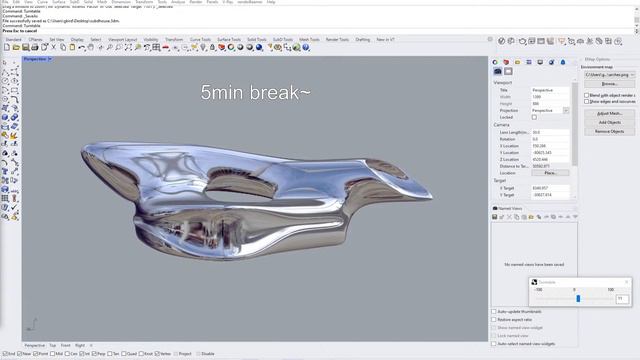Screen dimensions: 640x360
Task: Click the Remove Objects button
Action: [x=609, y=131]
